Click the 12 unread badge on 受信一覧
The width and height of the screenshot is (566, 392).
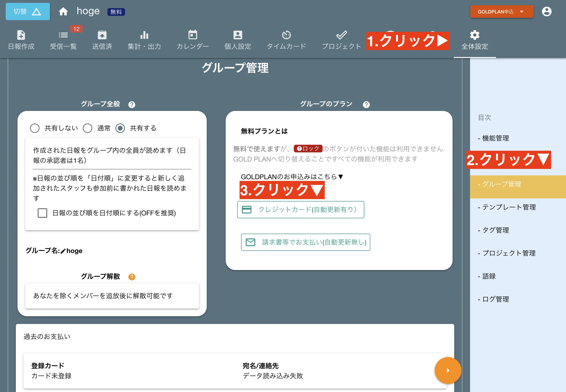(77, 29)
